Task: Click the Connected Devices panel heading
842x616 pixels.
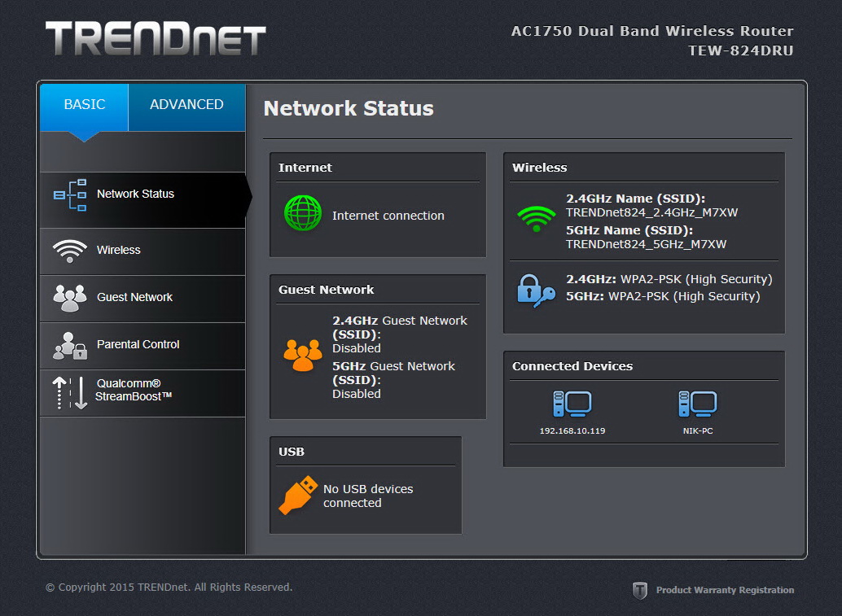Action: coord(572,366)
